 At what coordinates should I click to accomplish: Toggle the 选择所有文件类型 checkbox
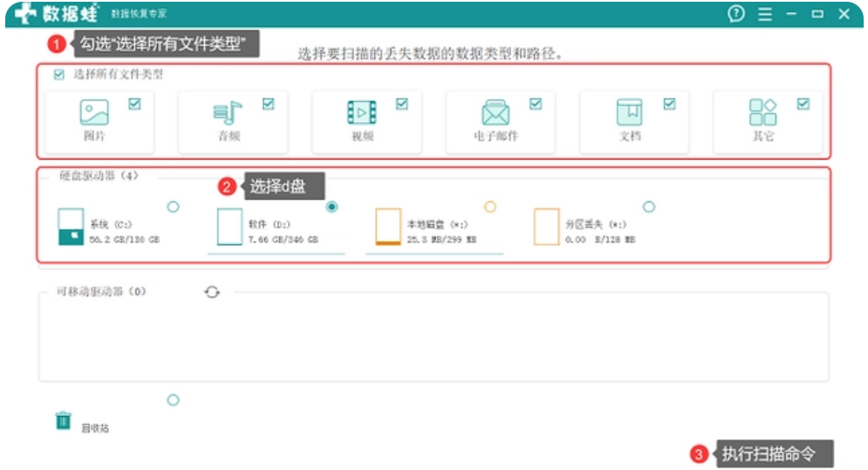[59, 75]
